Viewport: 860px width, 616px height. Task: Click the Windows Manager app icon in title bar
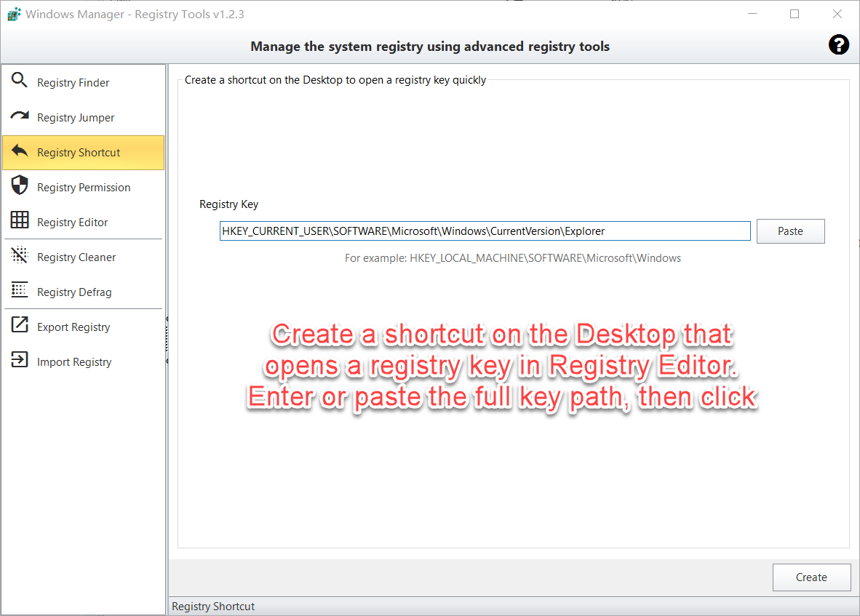(14, 15)
